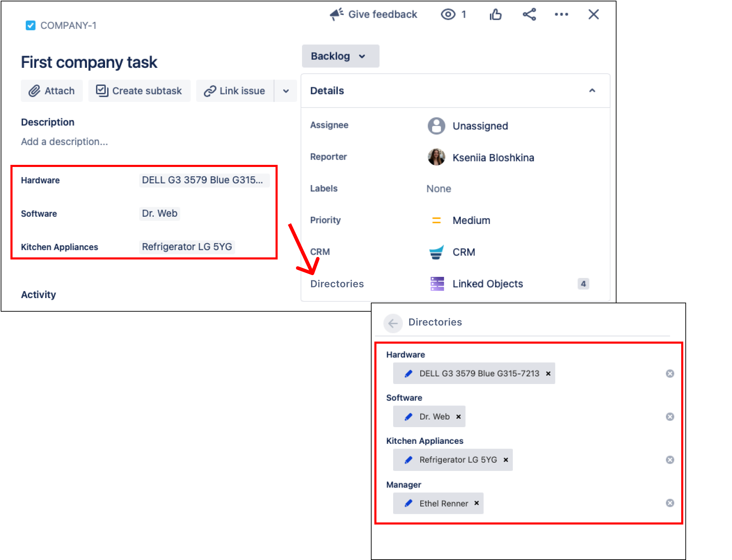732x560 pixels.
Task: Click the thumbs-up vote icon
Action: coord(495,15)
